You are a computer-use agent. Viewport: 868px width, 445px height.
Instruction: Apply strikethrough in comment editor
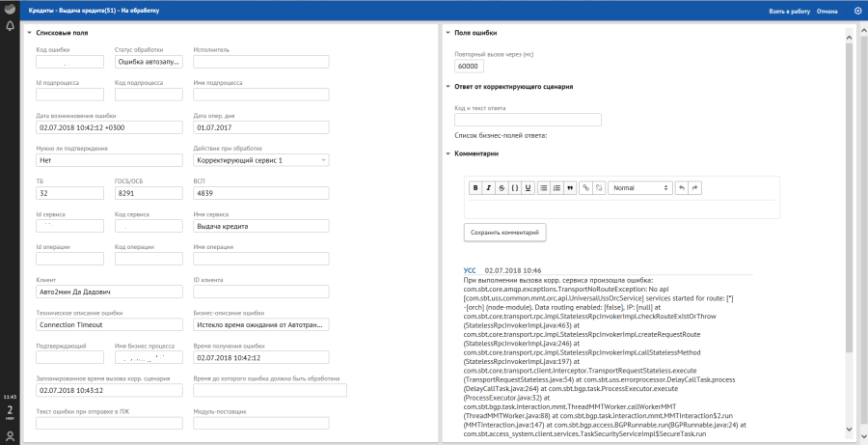tap(502, 187)
